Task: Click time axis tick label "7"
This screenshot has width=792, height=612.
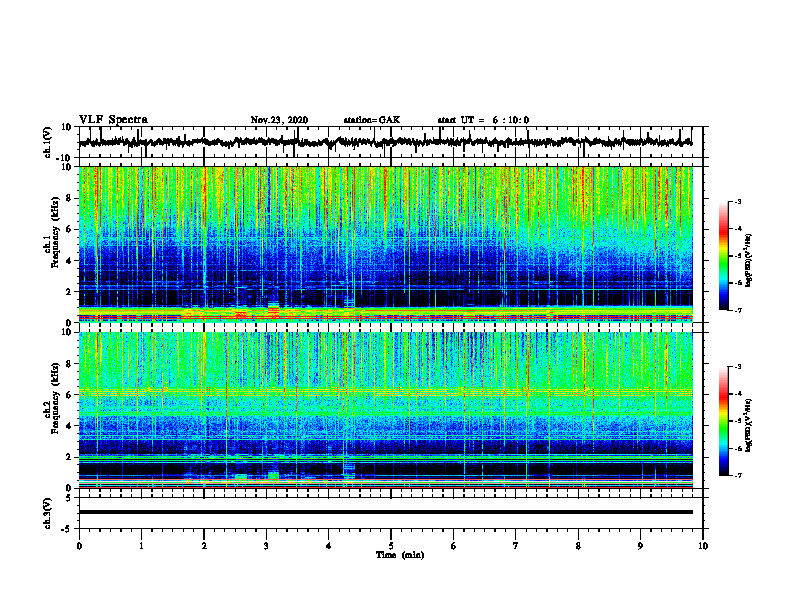Action: [516, 546]
